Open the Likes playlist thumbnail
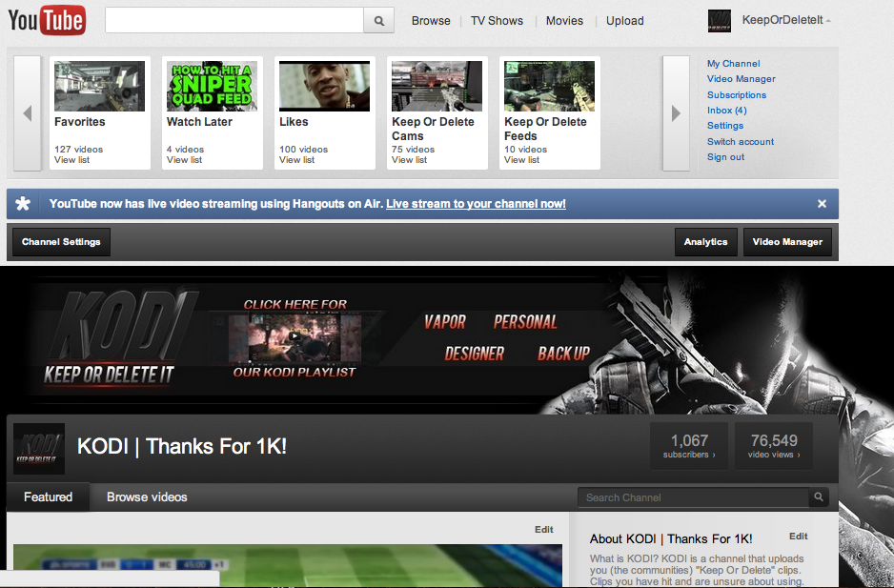The image size is (894, 588). click(x=324, y=86)
